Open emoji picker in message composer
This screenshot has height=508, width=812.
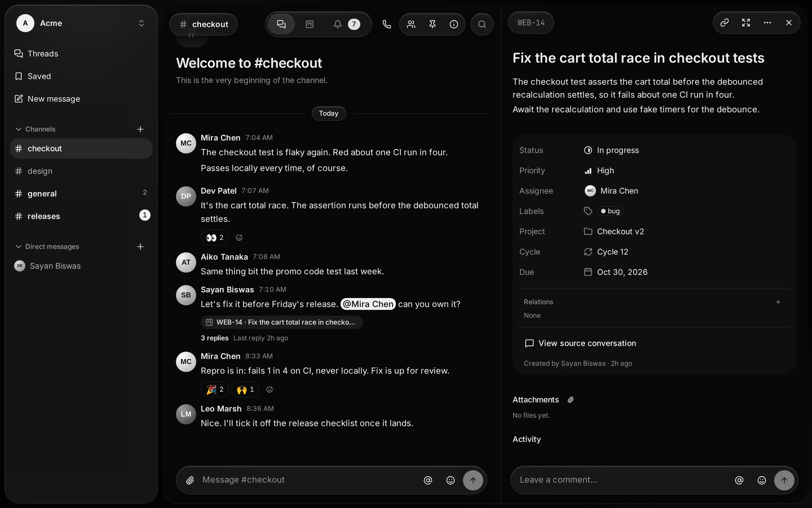click(450, 480)
